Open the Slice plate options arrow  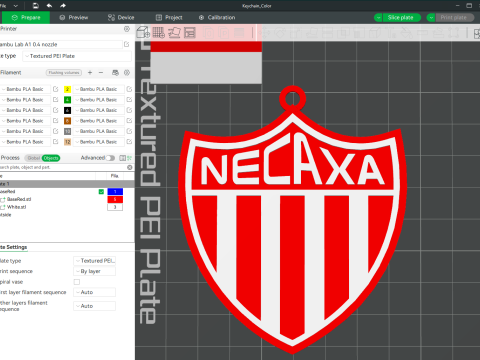(x=378, y=17)
